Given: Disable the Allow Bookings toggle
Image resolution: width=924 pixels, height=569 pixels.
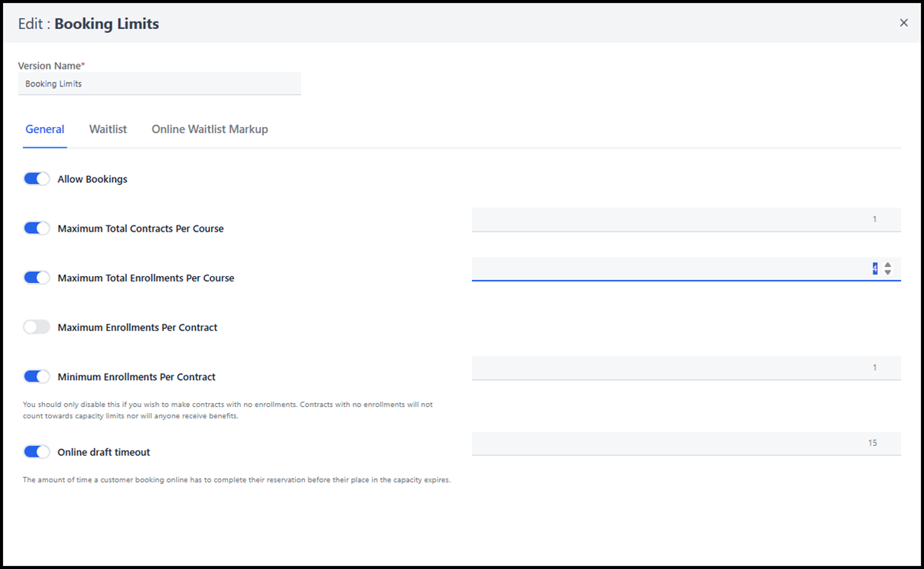Looking at the screenshot, I should 36,178.
